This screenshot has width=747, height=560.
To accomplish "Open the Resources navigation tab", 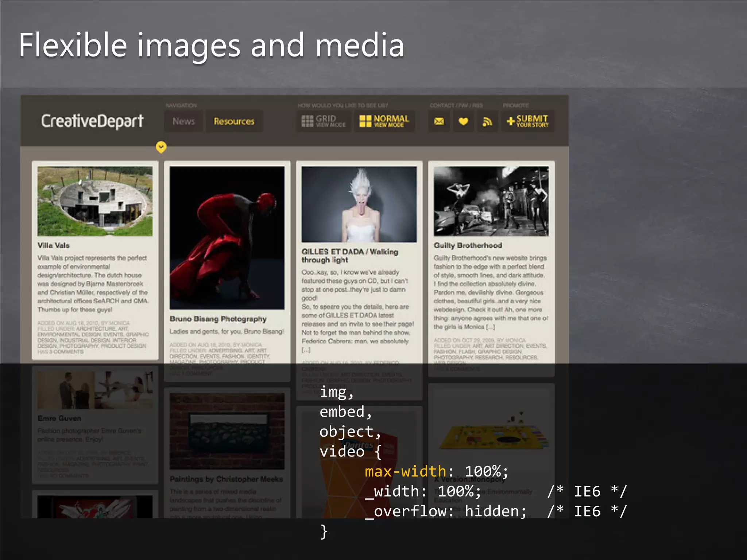I will (234, 121).
